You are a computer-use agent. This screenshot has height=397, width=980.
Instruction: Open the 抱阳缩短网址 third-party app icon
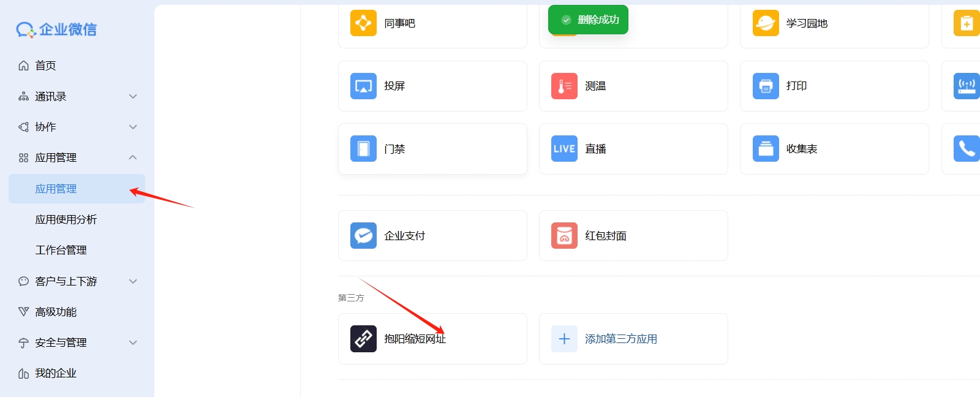click(363, 339)
